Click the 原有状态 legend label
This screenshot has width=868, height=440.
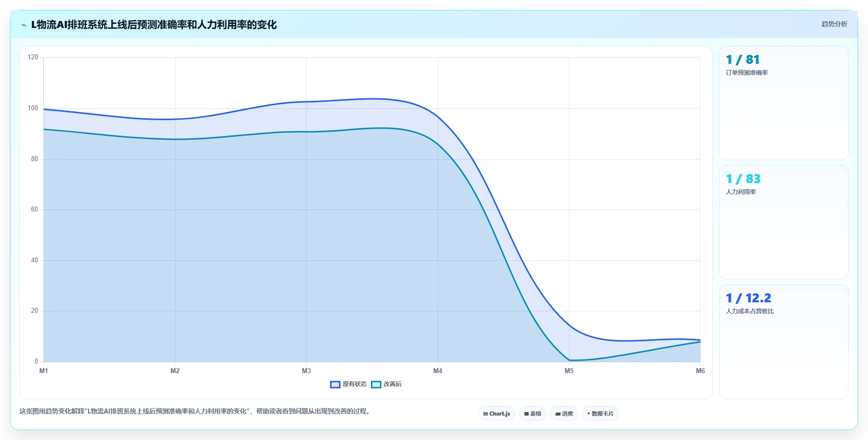coord(354,384)
